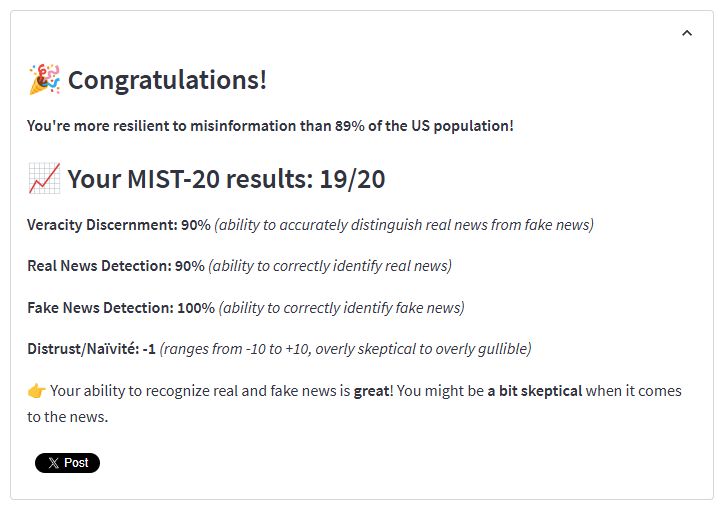724x510 pixels.
Task: Click the Veracity Discernment: 90% label
Action: (119, 225)
